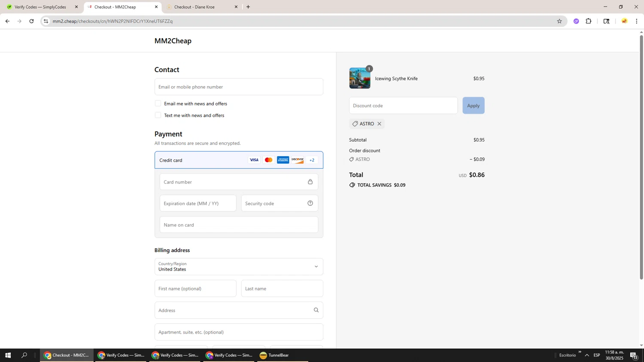Open the Extensions puzzle icon
This screenshot has width=644, height=362.
(x=589, y=21)
